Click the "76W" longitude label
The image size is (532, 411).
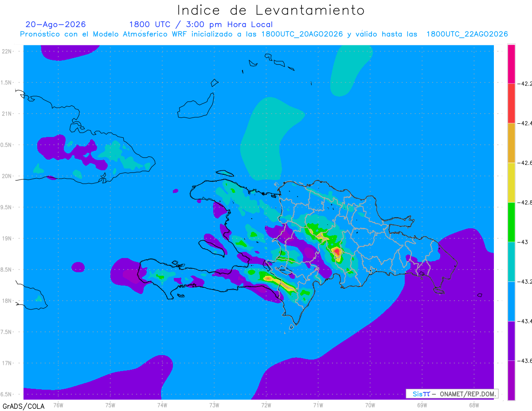58,405
